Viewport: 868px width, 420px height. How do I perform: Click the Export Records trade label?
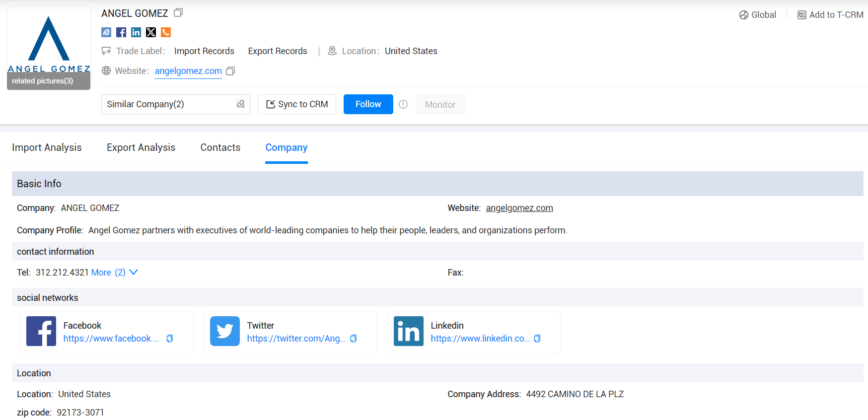point(278,51)
